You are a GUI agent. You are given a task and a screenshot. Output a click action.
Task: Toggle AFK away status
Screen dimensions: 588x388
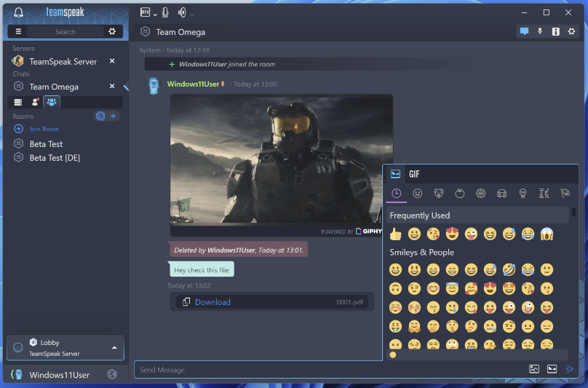click(x=145, y=12)
